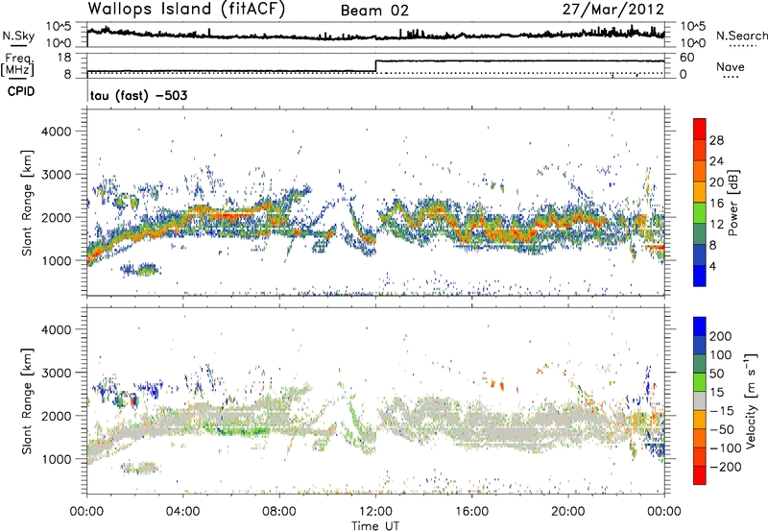768x532 pixels.
Task: Click the "1000" tick of power panel
Action: (x=56, y=260)
